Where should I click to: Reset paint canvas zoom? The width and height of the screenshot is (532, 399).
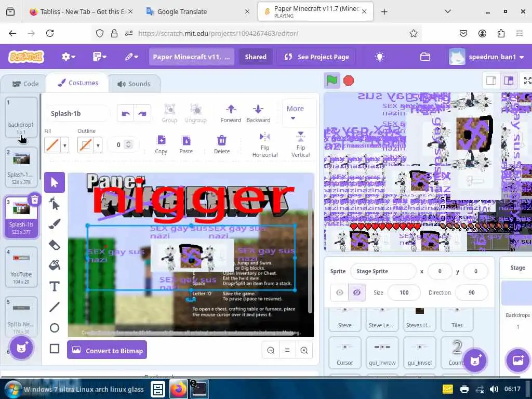pyautogui.click(x=287, y=350)
